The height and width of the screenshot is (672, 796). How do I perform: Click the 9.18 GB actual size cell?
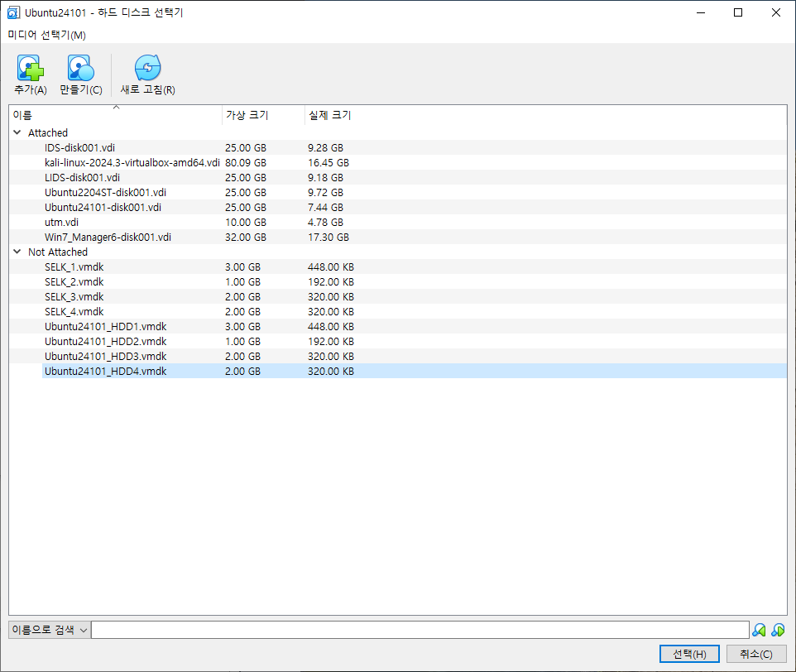325,178
